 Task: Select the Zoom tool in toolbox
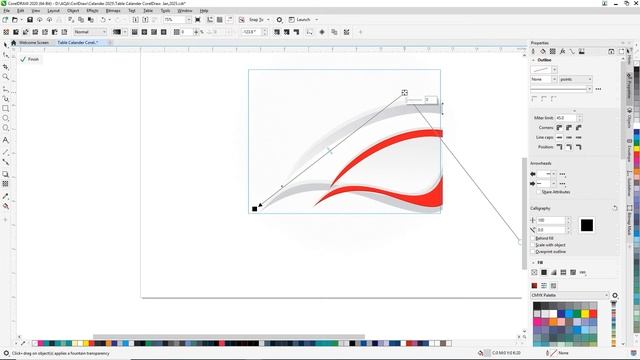coord(6,77)
